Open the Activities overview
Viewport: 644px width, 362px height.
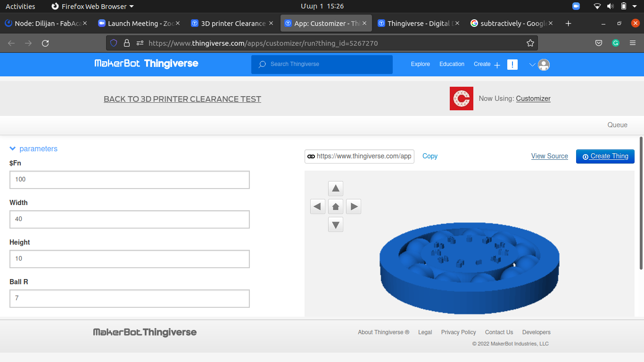[20, 6]
